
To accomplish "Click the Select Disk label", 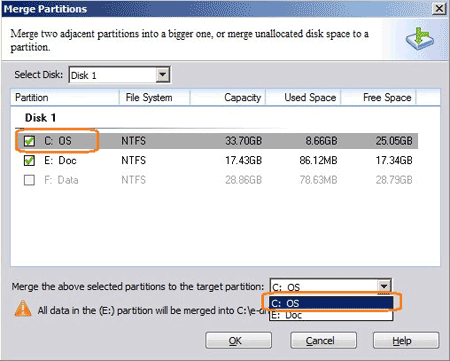I will [39, 74].
